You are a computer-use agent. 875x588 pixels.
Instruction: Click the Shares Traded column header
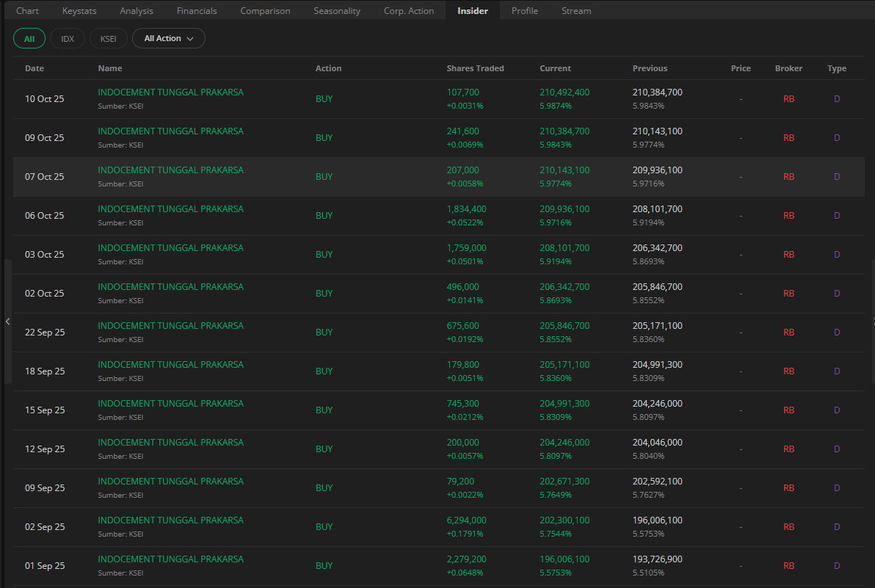[x=475, y=68]
